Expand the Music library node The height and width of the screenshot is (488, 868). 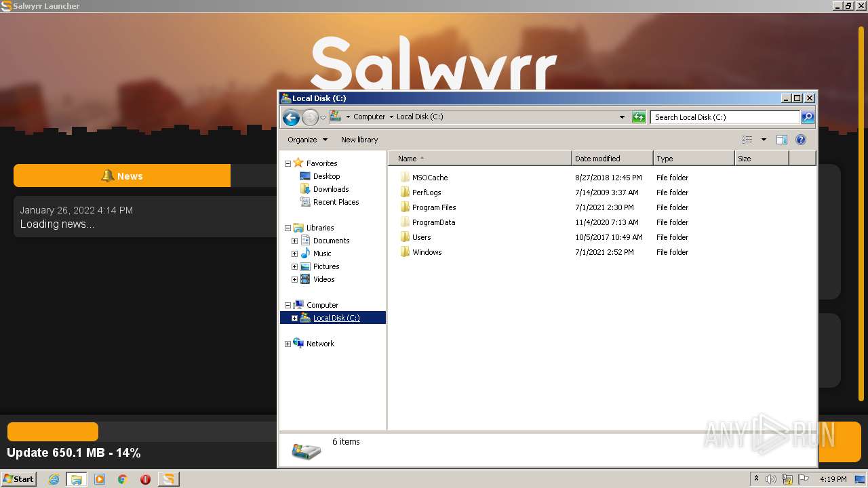point(294,253)
